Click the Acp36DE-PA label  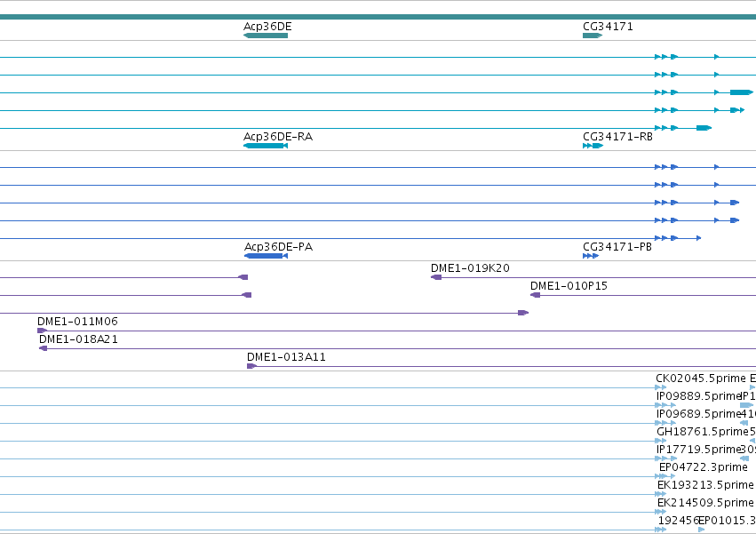point(278,246)
